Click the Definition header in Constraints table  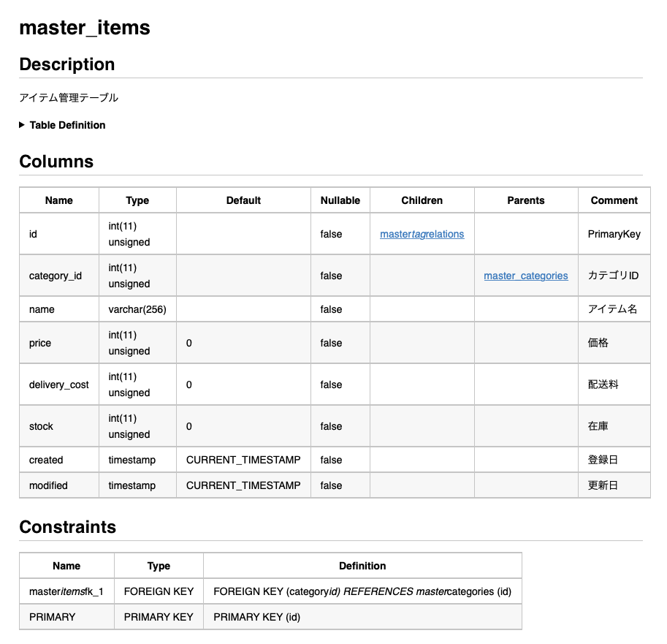tap(362, 566)
